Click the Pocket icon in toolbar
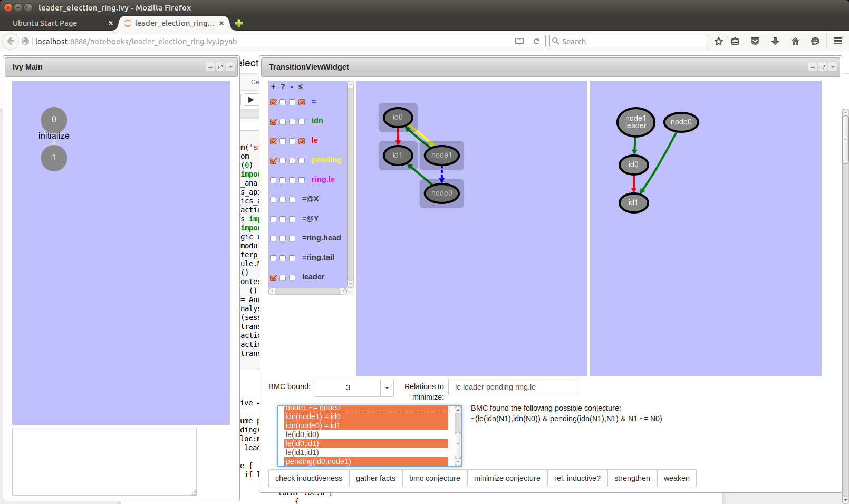 (x=755, y=41)
